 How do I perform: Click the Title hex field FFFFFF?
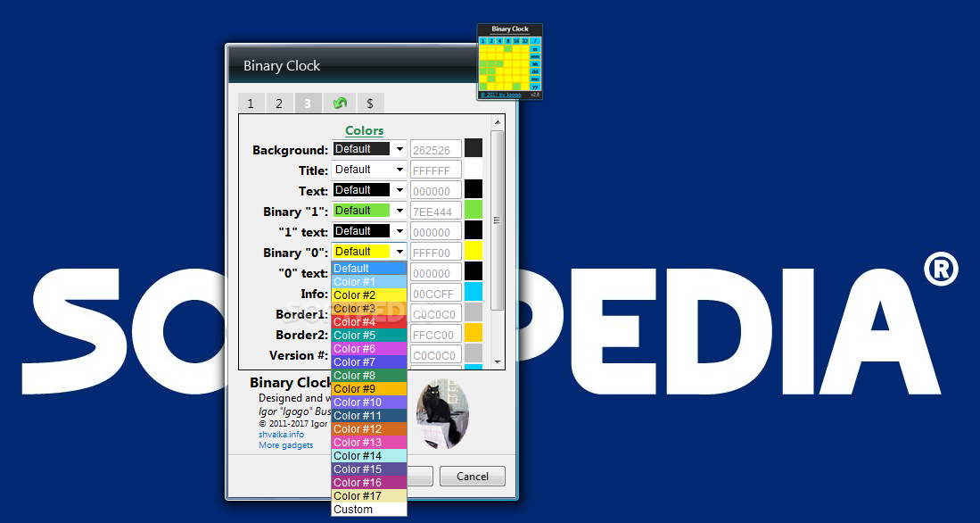point(436,170)
